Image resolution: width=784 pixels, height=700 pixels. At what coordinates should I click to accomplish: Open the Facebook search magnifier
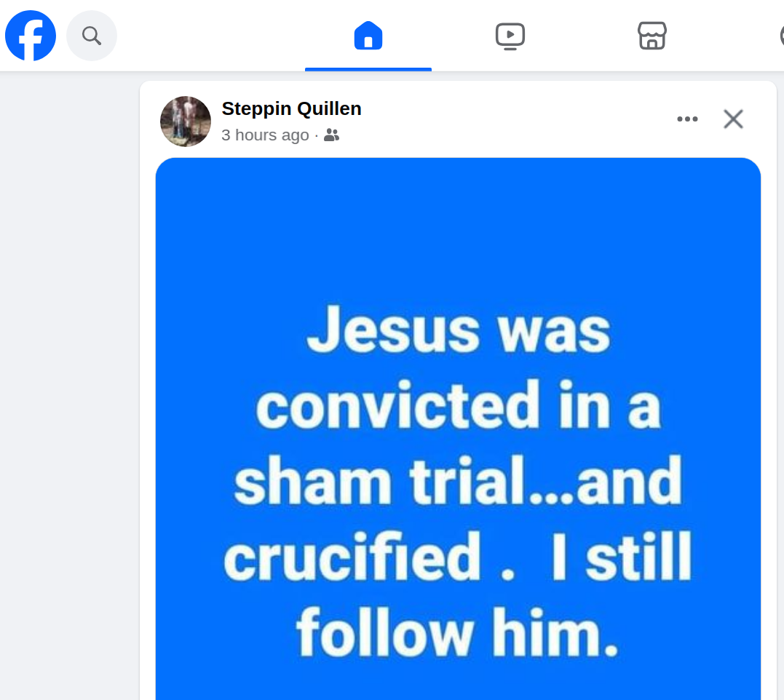point(92,36)
